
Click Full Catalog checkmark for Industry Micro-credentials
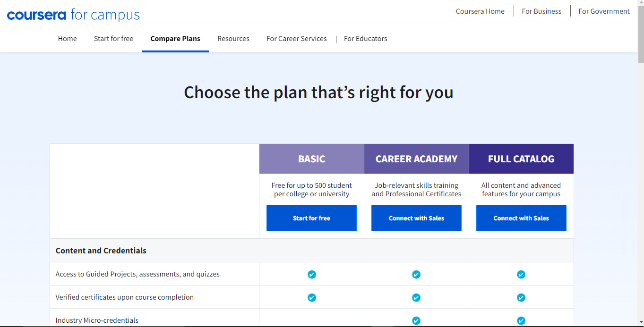(x=521, y=320)
